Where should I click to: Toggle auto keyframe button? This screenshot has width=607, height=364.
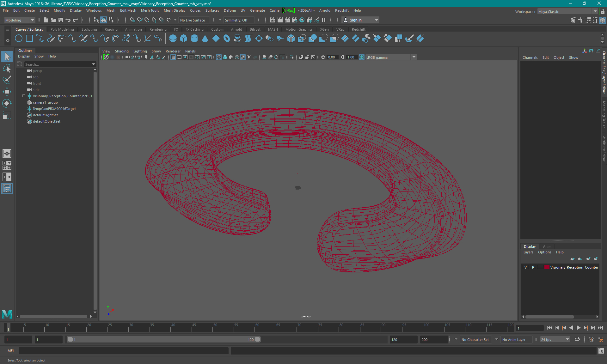(591, 340)
